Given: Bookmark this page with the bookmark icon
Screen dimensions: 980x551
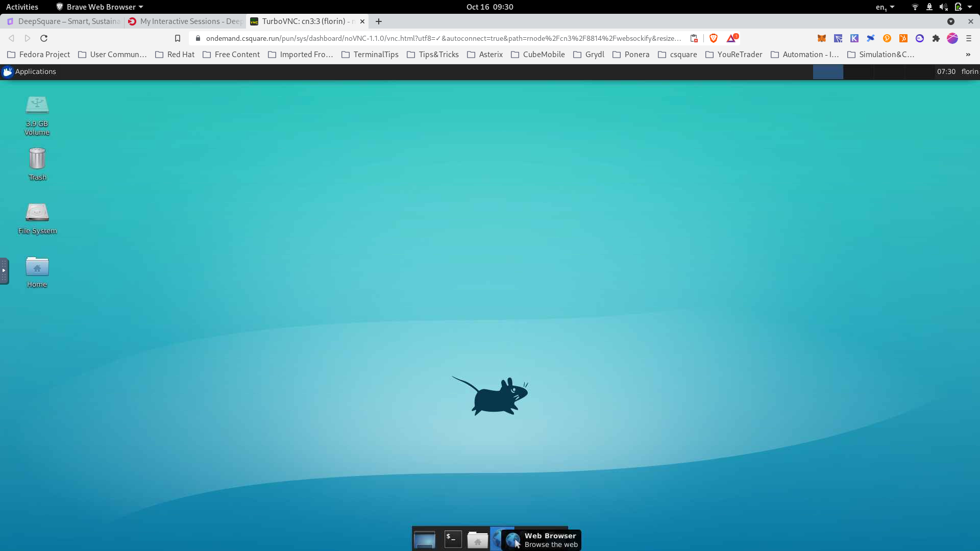Looking at the screenshot, I should coord(178,38).
